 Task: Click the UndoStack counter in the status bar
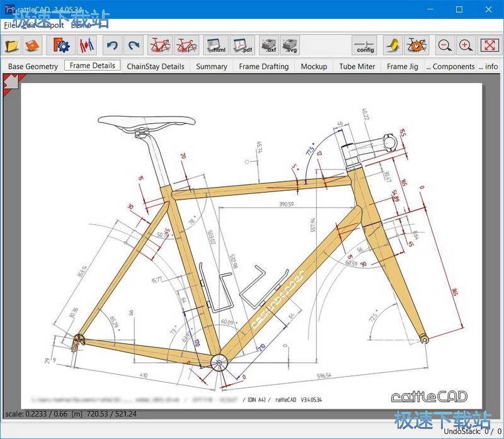[x=472, y=431]
